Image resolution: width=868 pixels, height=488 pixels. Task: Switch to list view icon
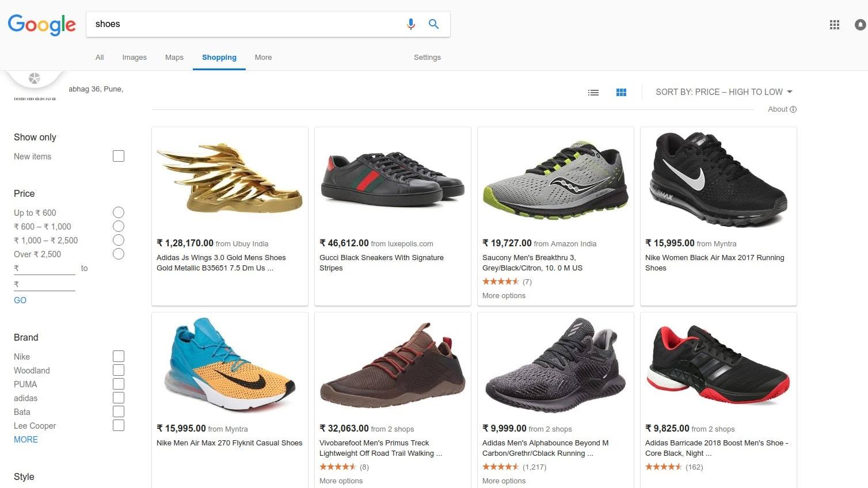593,92
